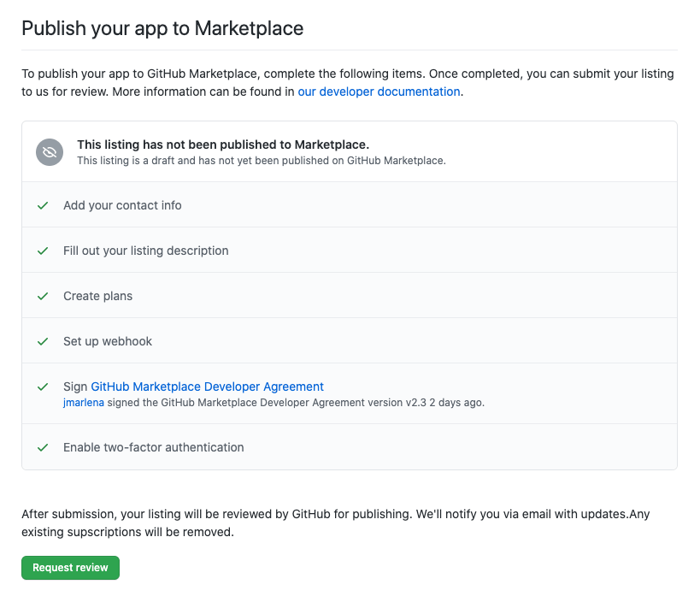The width and height of the screenshot is (700, 602).
Task: Click the checkmark beside Create plans
Action: [x=43, y=296]
